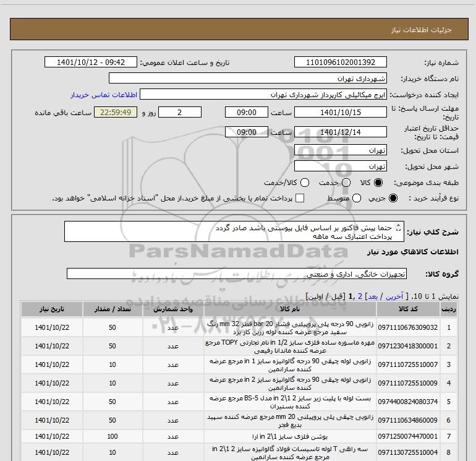This screenshot has height=461, width=476.
Task: Click the ایجاد کننده درخواست field
Action: [263, 95]
